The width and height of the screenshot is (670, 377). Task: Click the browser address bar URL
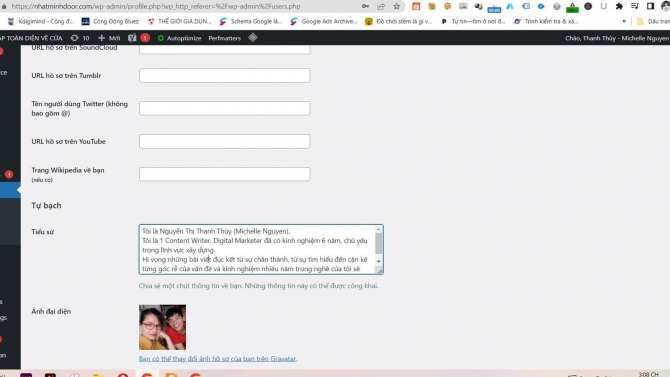click(156, 6)
